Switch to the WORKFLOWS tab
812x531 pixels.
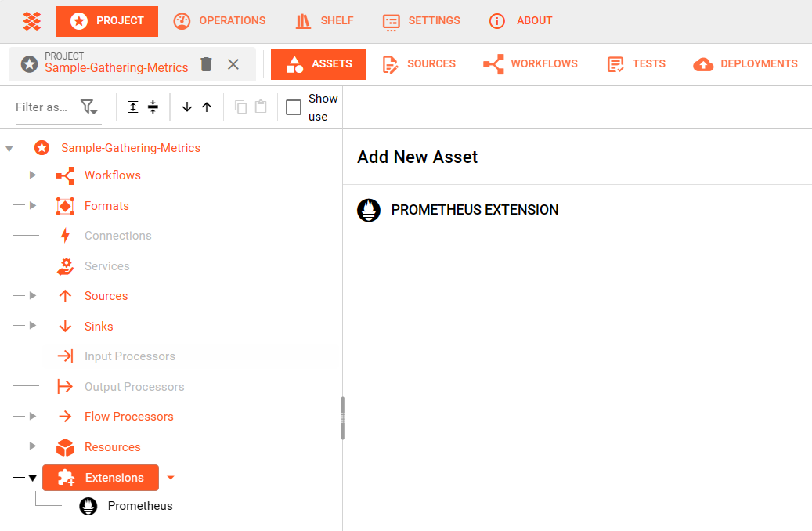click(x=530, y=63)
